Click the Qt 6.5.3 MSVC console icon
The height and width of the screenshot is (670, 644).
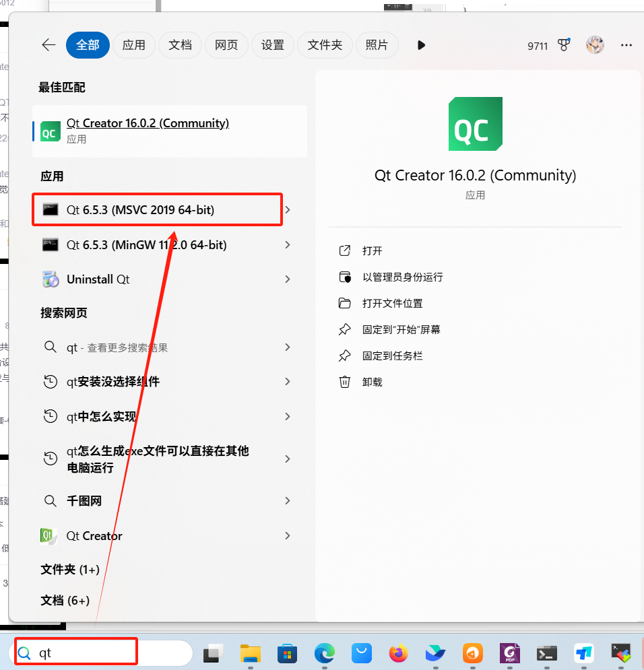50,210
